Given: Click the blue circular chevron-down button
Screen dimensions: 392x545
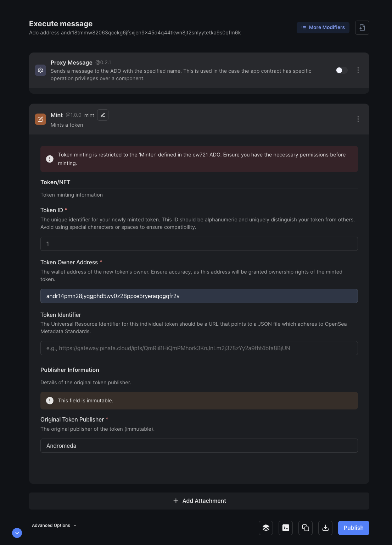Looking at the screenshot, I should 17,533.
